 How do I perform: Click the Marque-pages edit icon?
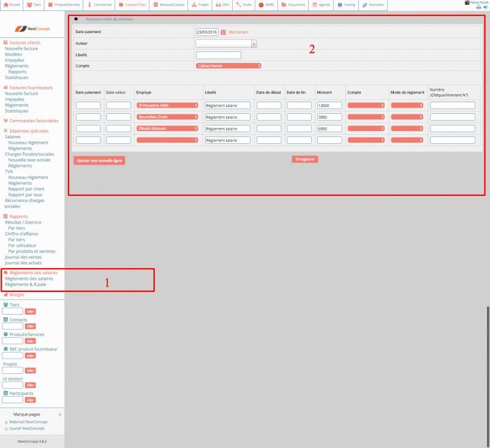pyautogui.click(x=60, y=415)
